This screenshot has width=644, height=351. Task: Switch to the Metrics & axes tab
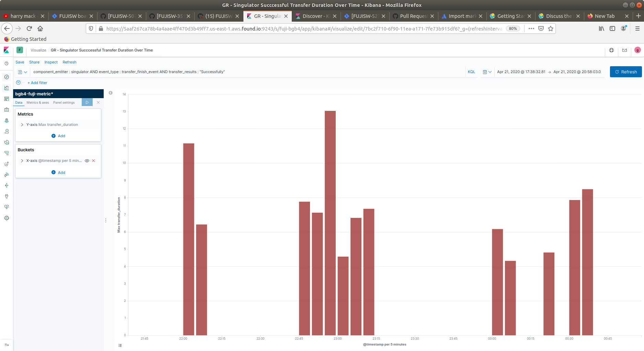click(38, 103)
